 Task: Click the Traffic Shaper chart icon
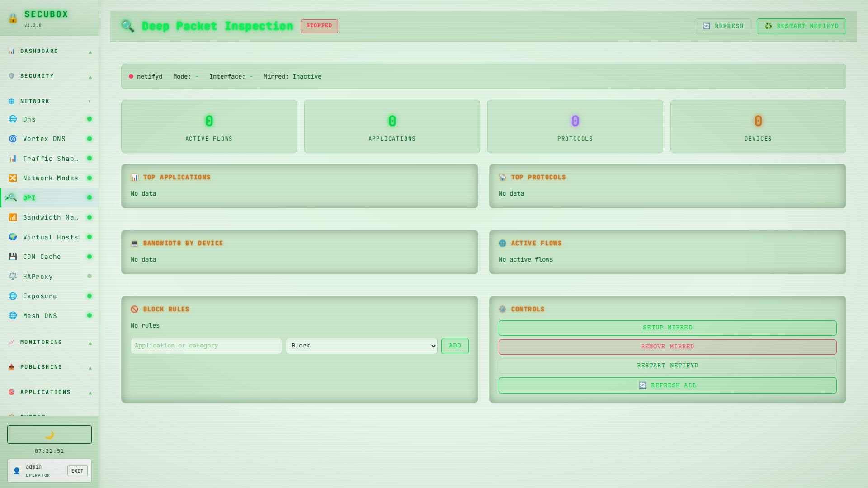pos(13,159)
